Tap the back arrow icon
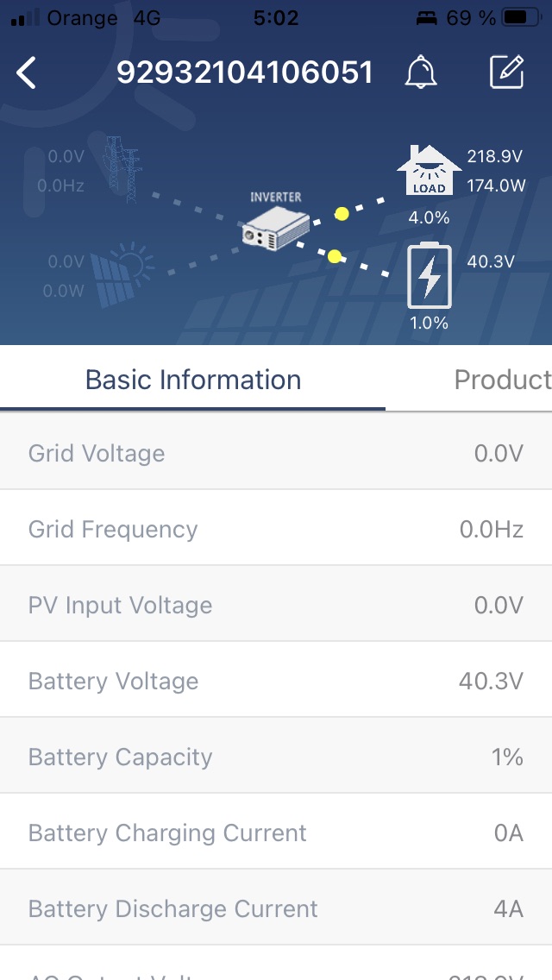The height and width of the screenshot is (980, 552). click(x=27, y=73)
